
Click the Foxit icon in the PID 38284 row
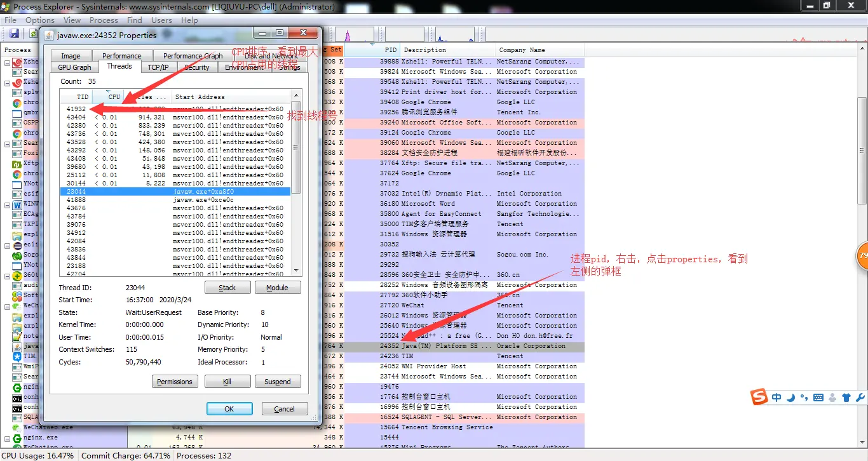[x=17, y=153]
